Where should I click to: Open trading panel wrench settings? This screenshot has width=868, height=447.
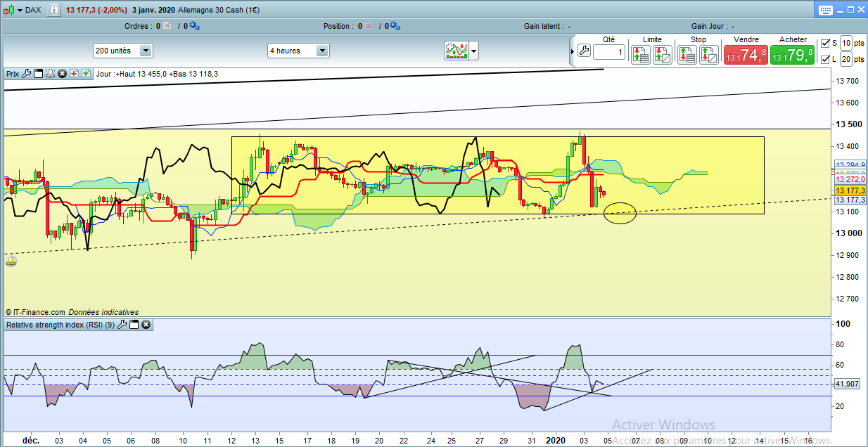[584, 51]
